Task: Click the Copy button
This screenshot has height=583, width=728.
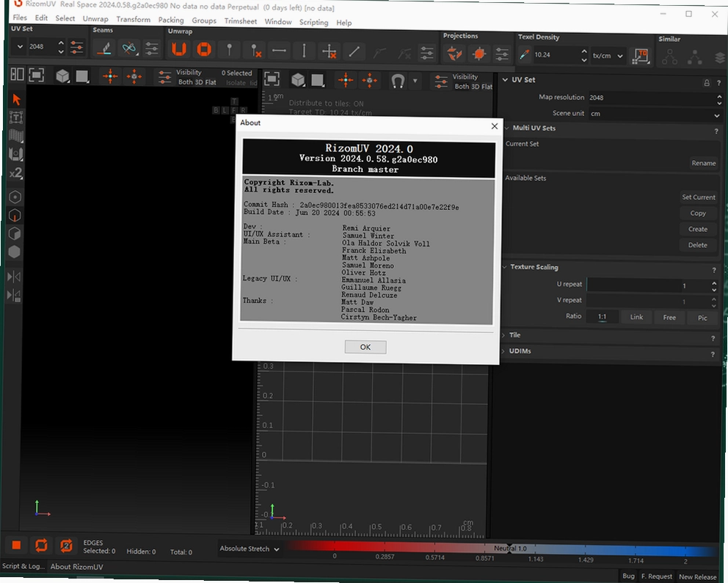Action: 698,213
